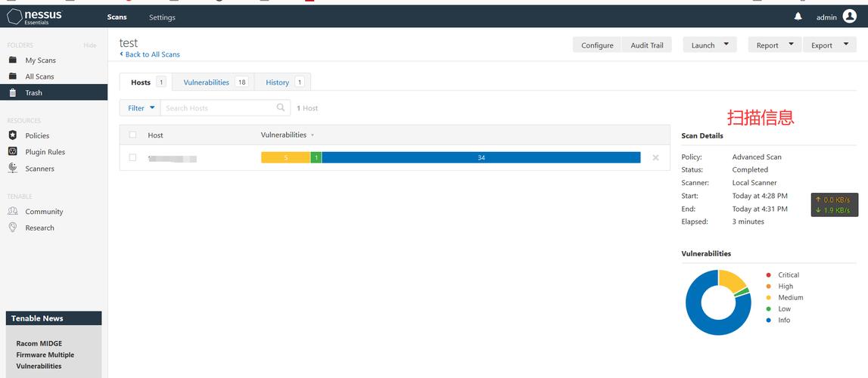Go Back to All Scans
This screenshot has height=378, width=868.
[x=150, y=54]
